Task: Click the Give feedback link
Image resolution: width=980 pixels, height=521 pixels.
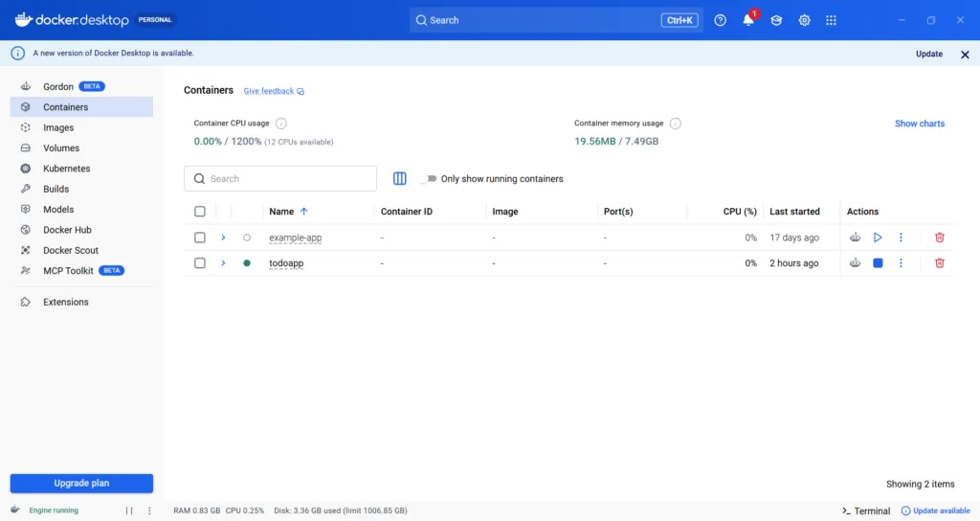Action: tap(274, 91)
